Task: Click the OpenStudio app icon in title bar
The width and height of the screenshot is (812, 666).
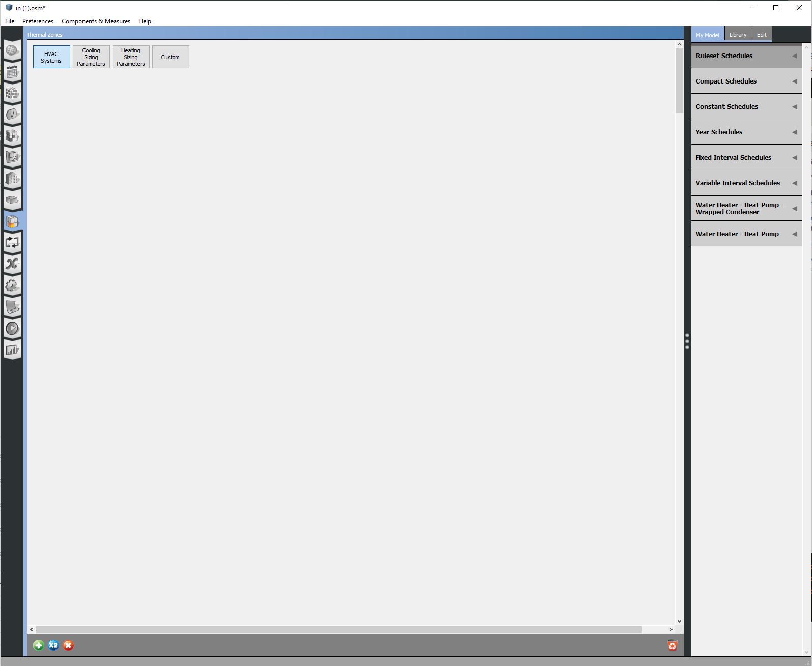Action: click(9, 8)
